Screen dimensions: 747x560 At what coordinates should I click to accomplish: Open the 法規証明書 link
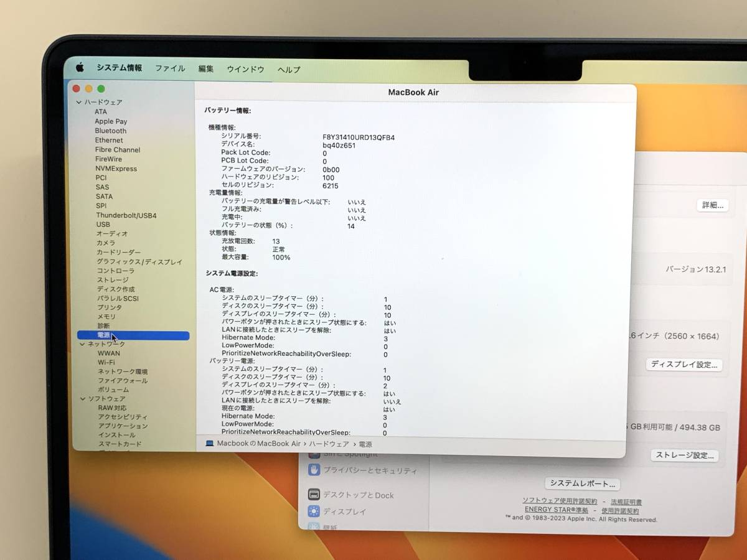[626, 502]
